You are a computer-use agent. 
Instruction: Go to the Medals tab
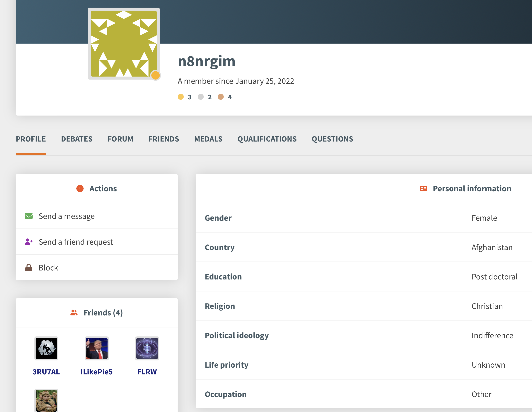pos(208,139)
